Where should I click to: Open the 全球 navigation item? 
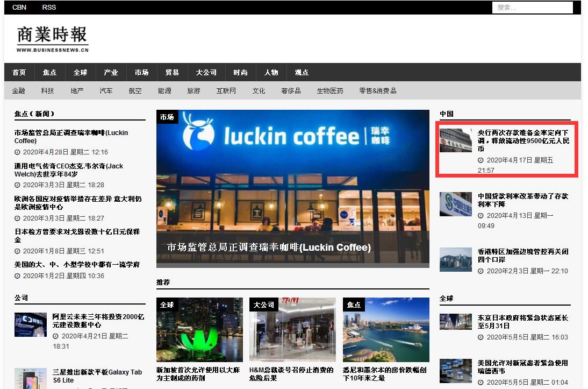80,72
